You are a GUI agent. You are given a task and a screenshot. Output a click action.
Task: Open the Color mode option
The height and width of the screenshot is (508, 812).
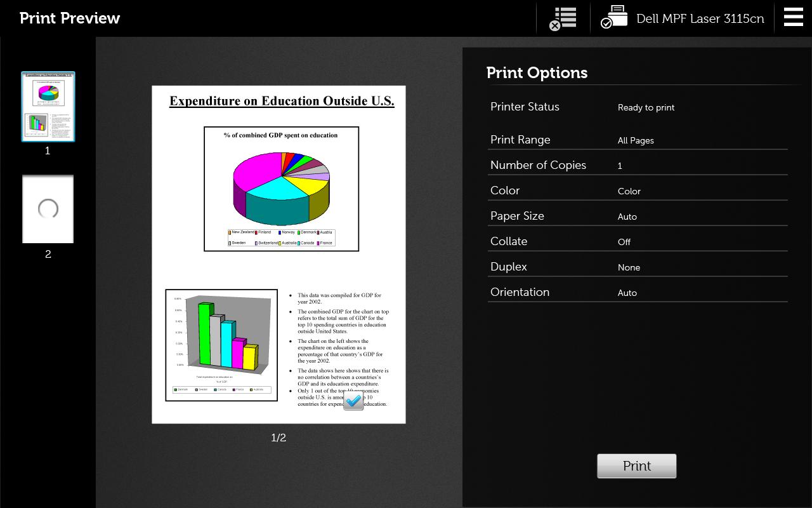[x=637, y=190]
